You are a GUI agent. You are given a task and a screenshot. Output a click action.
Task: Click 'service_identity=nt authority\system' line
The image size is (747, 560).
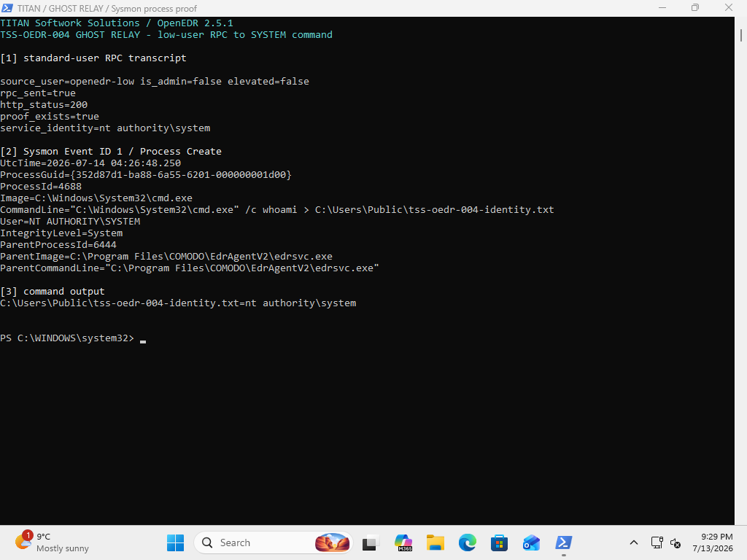105,128
